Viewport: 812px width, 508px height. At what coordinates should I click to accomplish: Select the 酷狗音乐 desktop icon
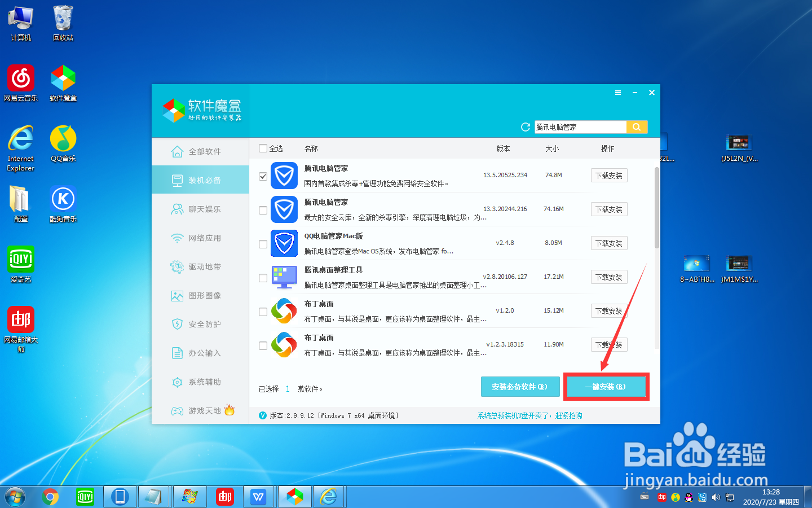63,204
